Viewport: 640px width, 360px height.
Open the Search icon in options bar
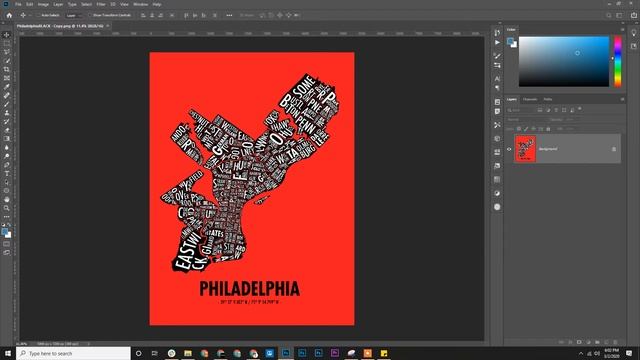click(x=609, y=16)
